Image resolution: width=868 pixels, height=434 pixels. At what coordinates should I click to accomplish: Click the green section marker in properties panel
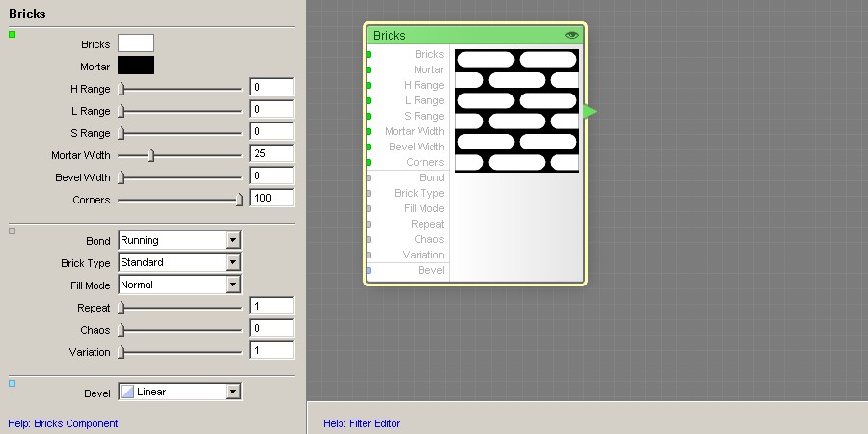[x=12, y=35]
